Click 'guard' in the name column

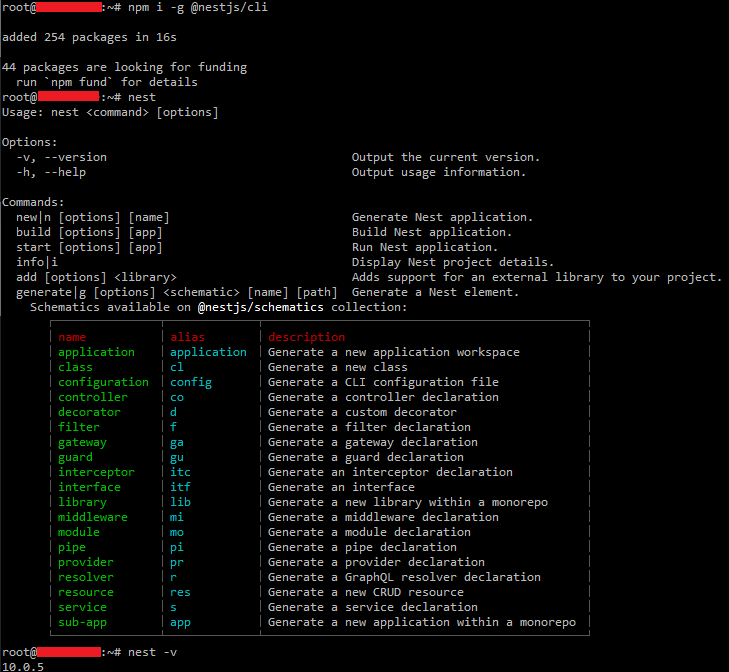click(75, 457)
